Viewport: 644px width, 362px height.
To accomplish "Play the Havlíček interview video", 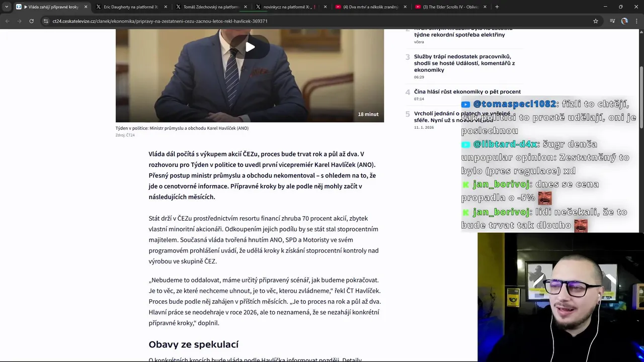I will [x=250, y=47].
